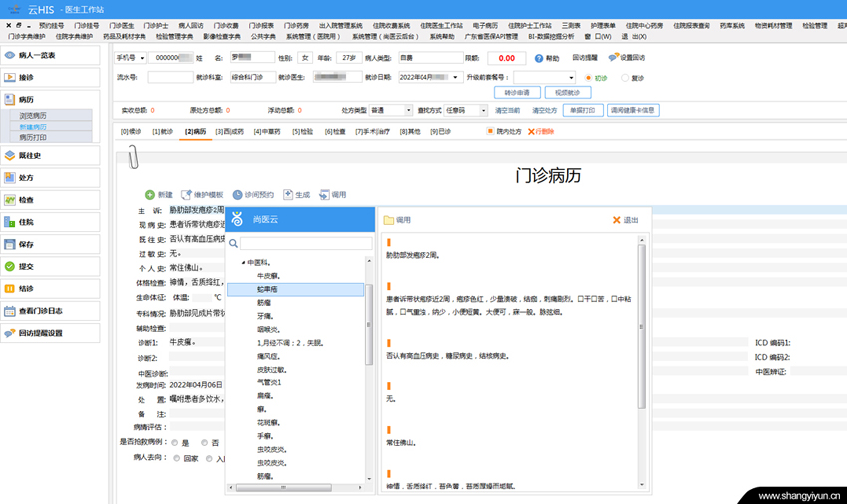Viewport: 847px width, 504px height.
Task: Collapse the 中医科 tree node
Action: pos(243,263)
